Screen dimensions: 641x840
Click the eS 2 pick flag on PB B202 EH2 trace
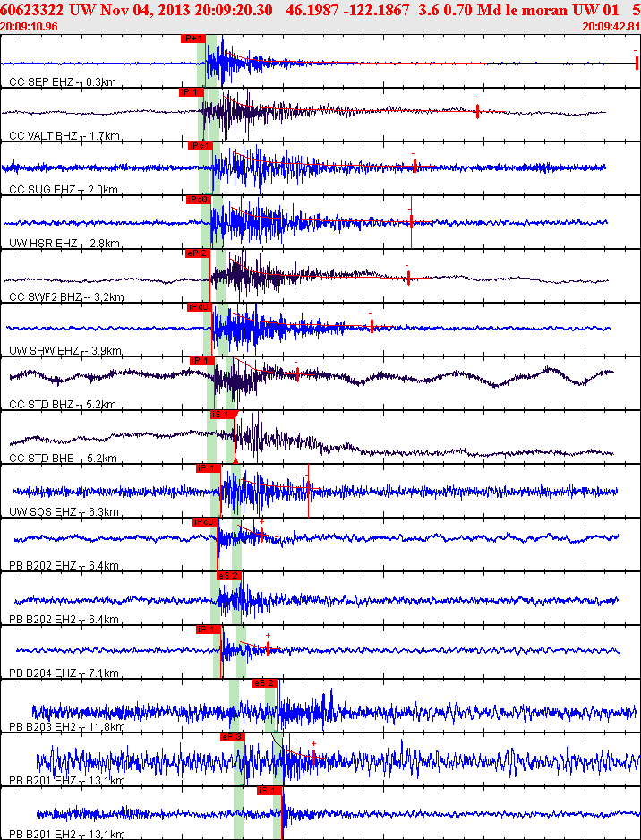pyautogui.click(x=228, y=575)
